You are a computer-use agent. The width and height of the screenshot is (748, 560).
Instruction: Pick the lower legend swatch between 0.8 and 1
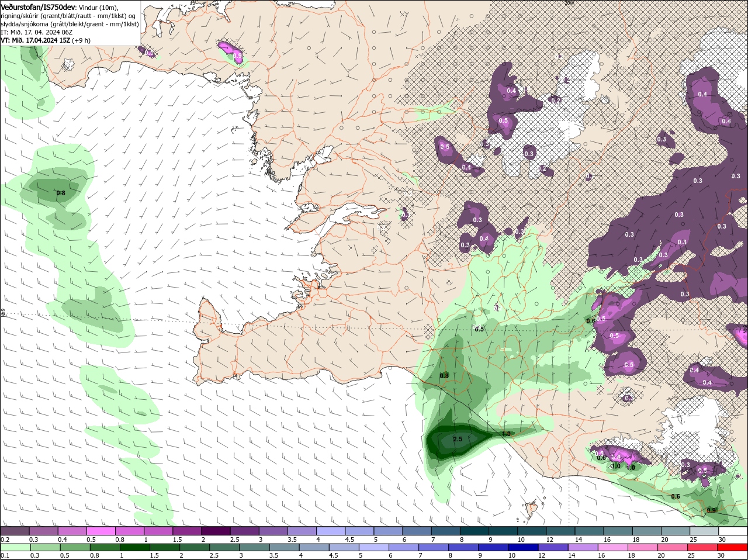(x=105, y=547)
